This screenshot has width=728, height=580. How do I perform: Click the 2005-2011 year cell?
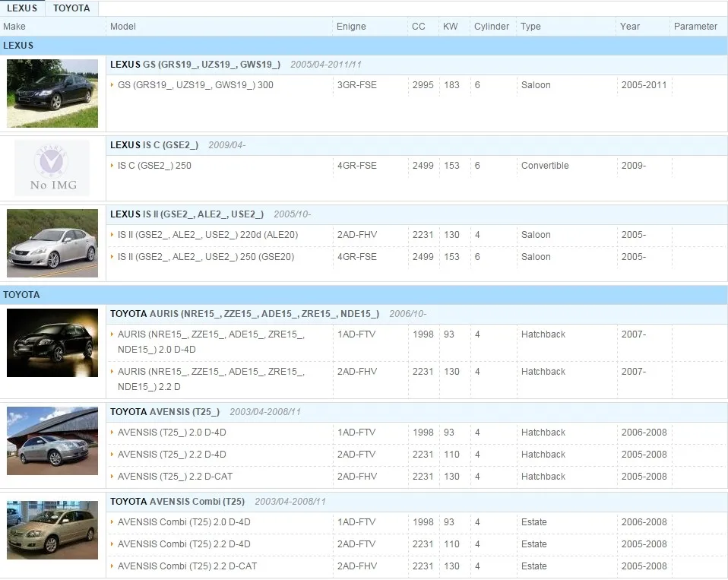(x=644, y=85)
